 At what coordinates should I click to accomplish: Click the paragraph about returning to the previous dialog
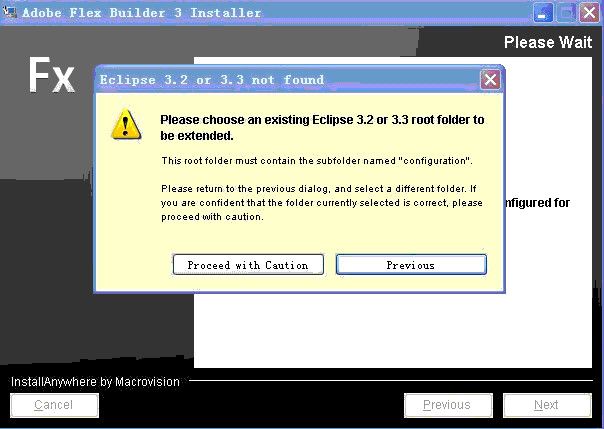(322, 203)
